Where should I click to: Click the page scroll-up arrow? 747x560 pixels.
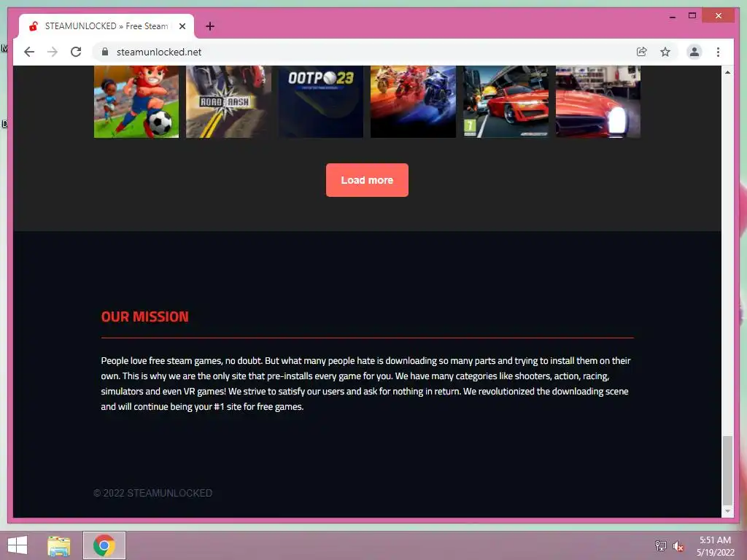pyautogui.click(x=727, y=72)
